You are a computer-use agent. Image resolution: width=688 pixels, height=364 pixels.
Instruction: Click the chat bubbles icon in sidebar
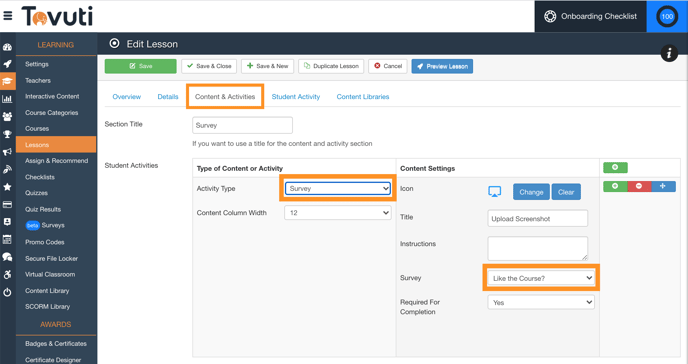coord(7,257)
